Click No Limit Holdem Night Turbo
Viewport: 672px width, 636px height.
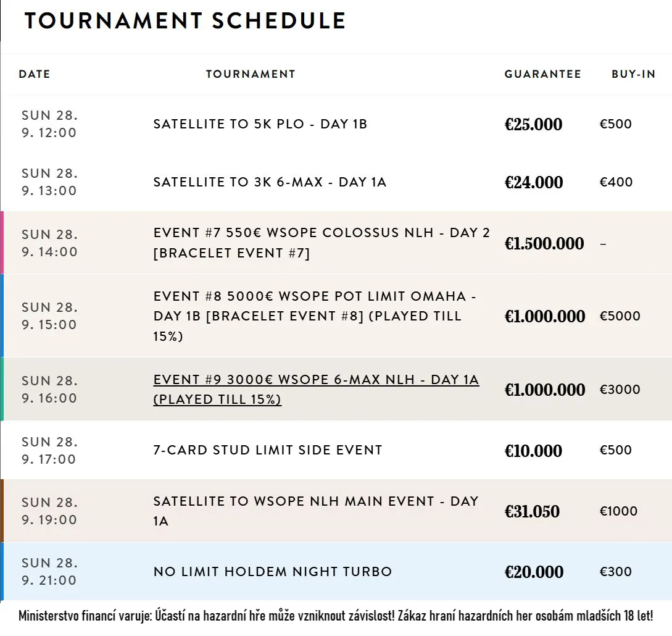272,572
